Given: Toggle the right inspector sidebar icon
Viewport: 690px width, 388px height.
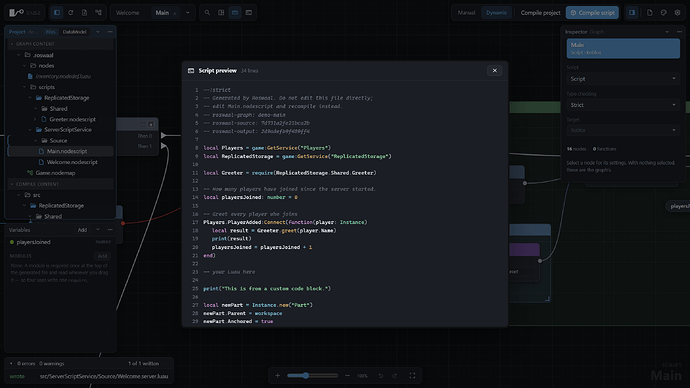Looking at the screenshot, I should [x=632, y=13].
